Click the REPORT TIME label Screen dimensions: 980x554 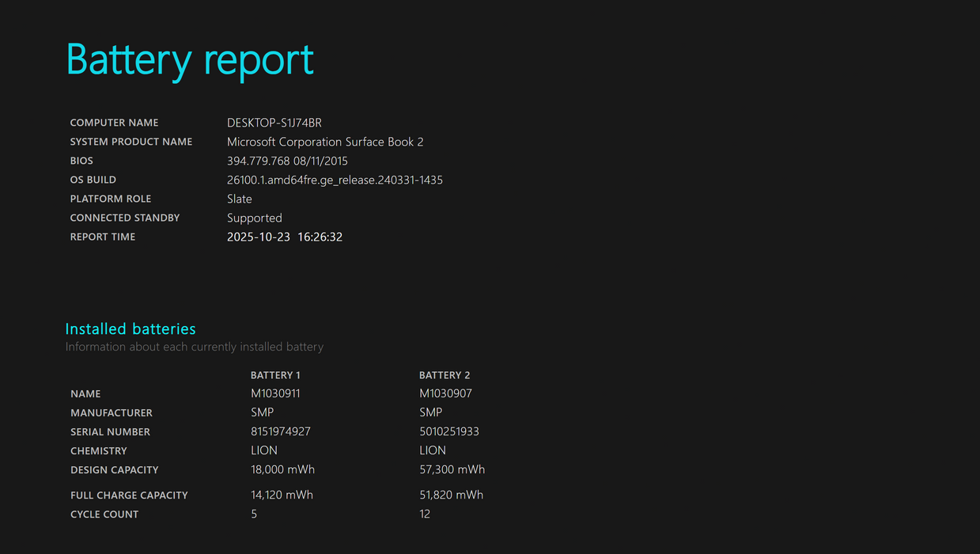click(103, 237)
